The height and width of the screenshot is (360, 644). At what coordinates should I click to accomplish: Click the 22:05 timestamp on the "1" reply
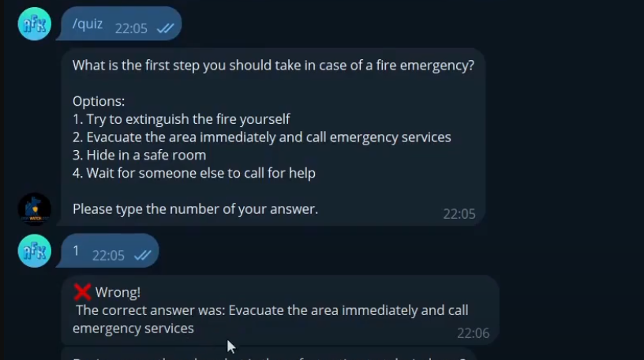tap(108, 256)
